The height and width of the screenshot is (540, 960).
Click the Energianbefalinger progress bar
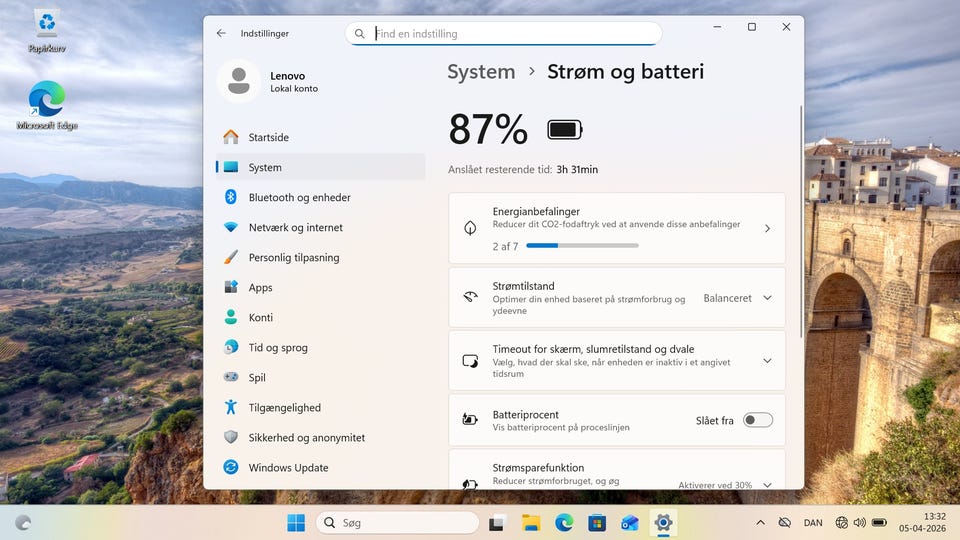point(582,245)
